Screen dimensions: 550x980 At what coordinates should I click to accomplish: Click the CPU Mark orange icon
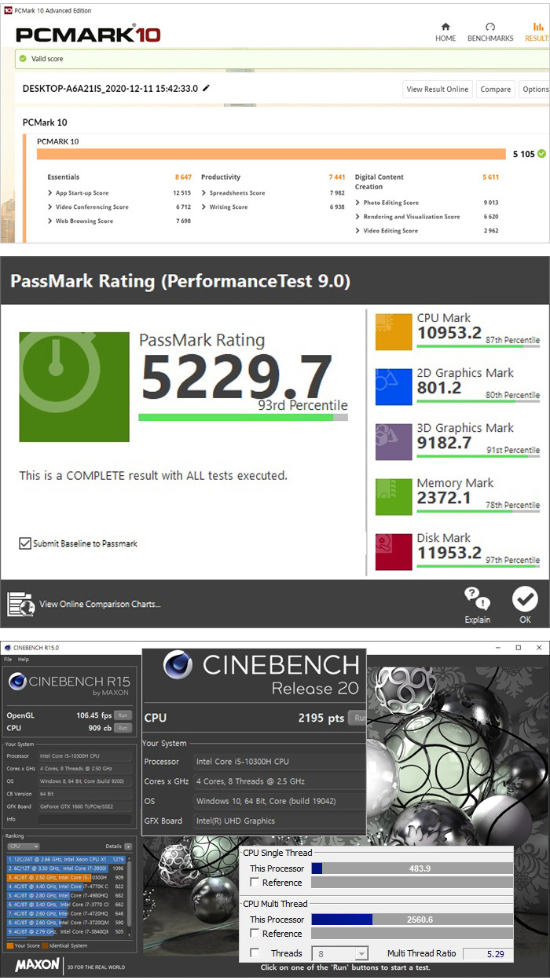click(394, 332)
